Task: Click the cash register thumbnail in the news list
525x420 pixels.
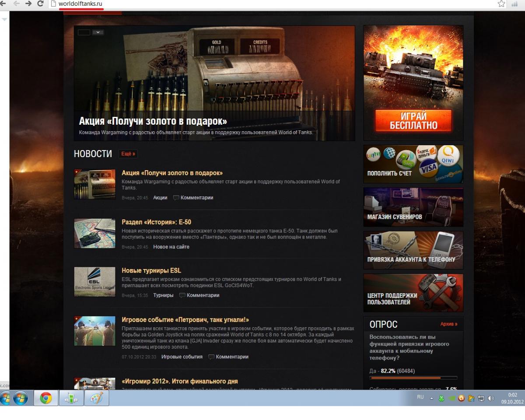Action: pos(95,184)
